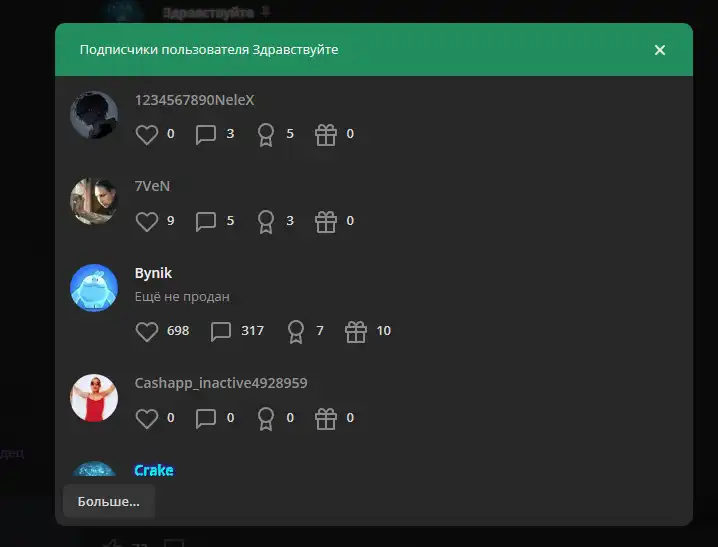Click the award ribbon icon in 1234567890NeleX row
718x547 pixels.
pyautogui.click(x=266, y=135)
